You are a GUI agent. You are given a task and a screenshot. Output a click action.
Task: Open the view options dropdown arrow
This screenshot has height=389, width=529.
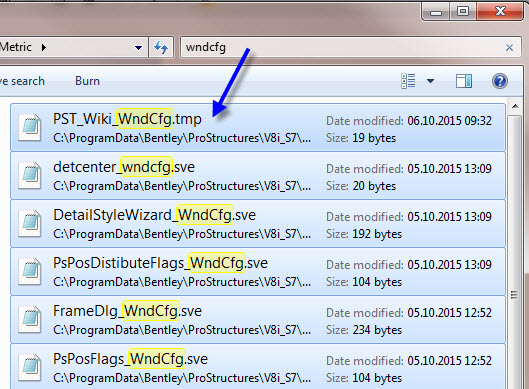(430, 81)
